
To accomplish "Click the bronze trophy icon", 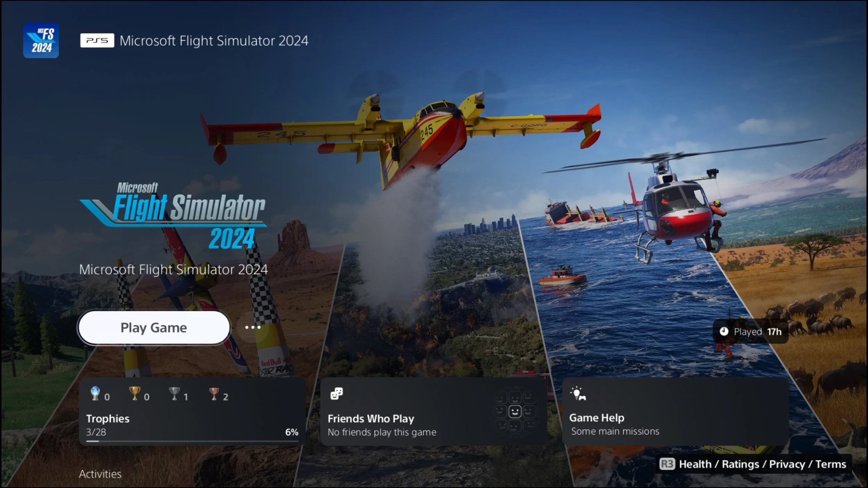I will tap(214, 394).
